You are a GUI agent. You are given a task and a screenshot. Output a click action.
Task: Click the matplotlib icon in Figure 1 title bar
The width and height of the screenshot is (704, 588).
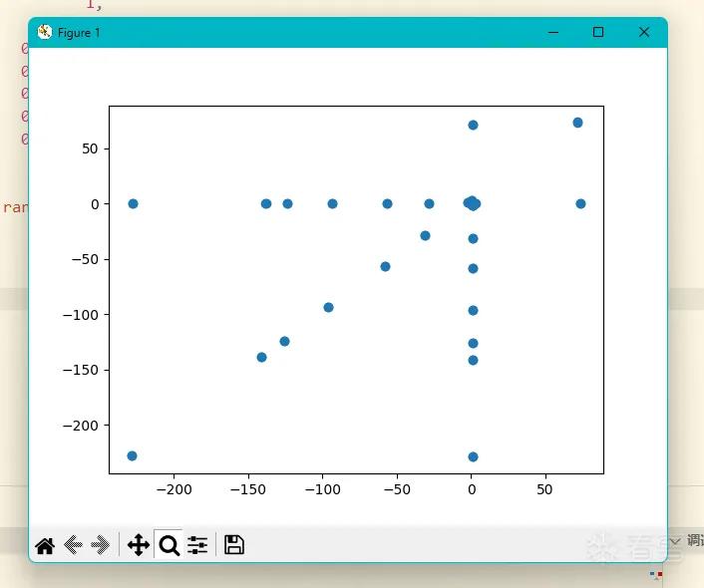coord(45,32)
